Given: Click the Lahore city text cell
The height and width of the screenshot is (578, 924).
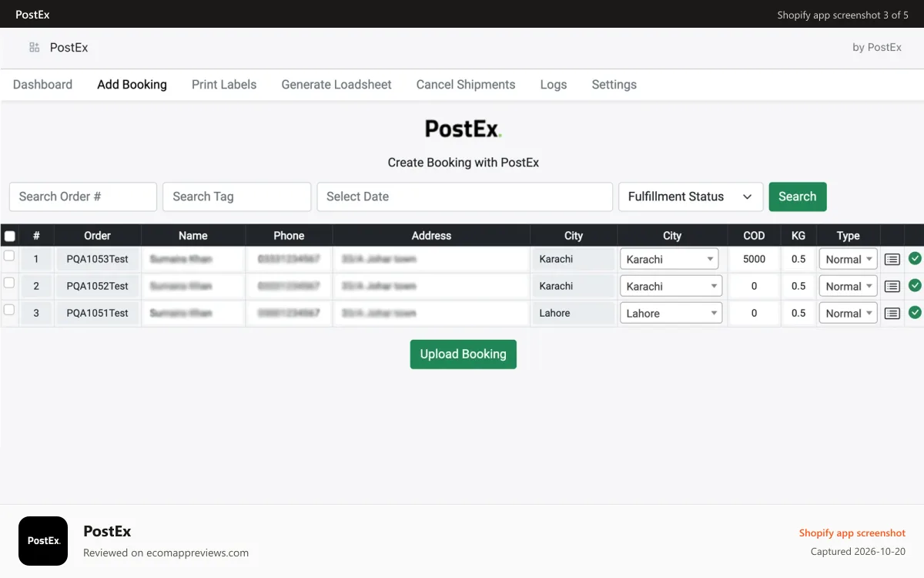Looking at the screenshot, I should pyautogui.click(x=574, y=313).
